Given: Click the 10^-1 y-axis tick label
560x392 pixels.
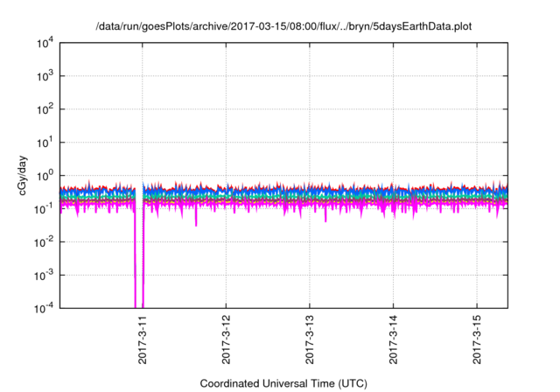Looking at the screenshot, I should (x=44, y=208).
